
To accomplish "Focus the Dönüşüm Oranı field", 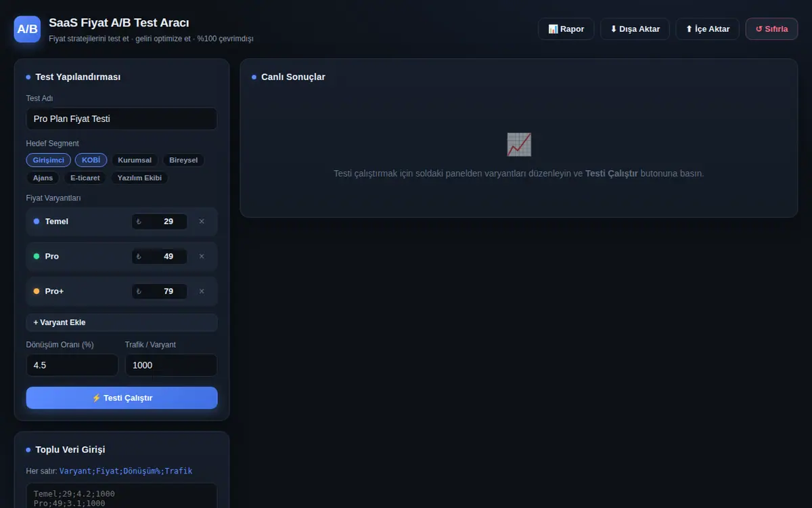I will (x=72, y=365).
